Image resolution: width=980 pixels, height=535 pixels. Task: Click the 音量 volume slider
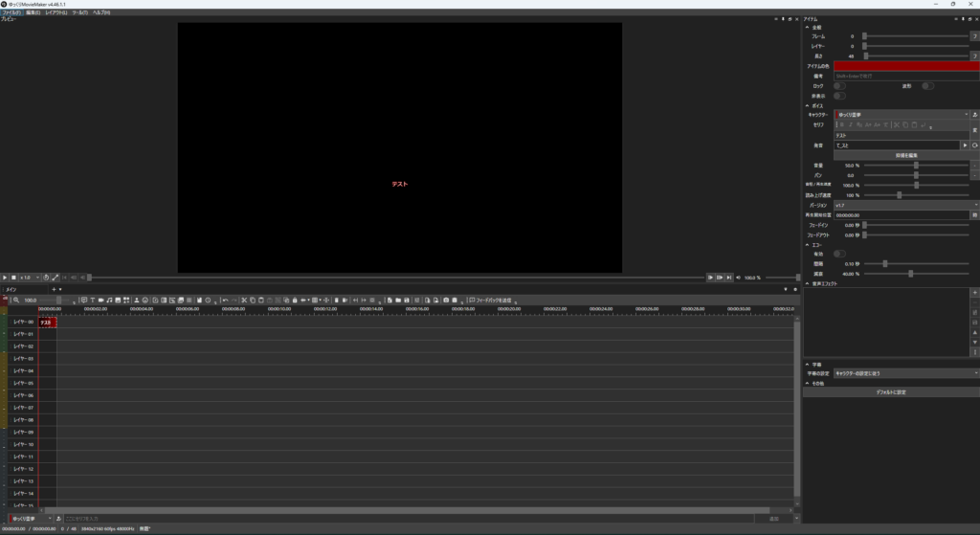click(x=916, y=166)
